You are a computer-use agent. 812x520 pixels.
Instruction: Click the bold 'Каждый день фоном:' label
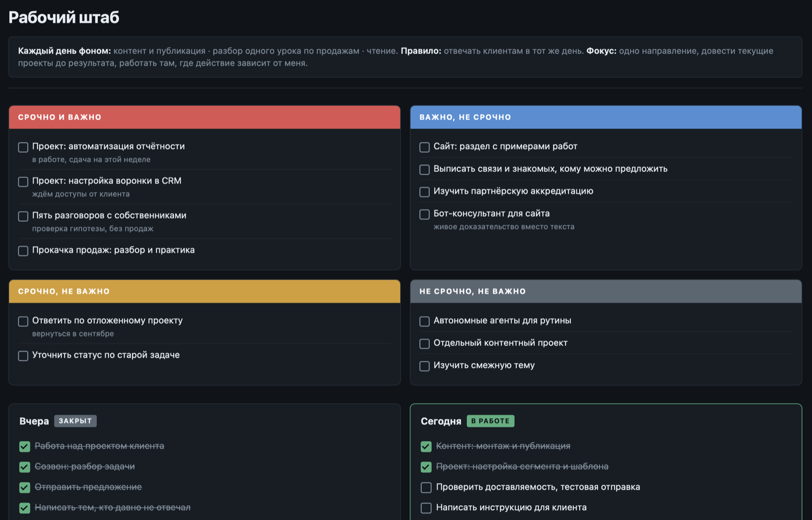click(x=64, y=51)
